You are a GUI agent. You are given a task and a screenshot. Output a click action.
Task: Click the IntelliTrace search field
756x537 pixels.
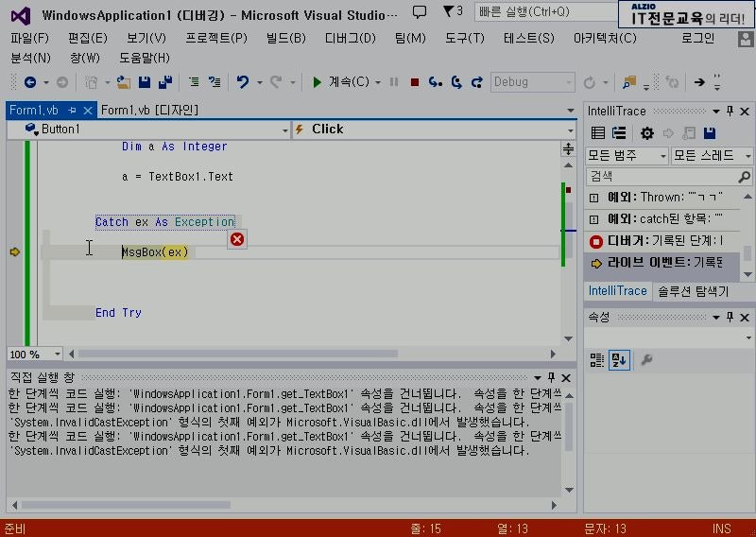(669, 177)
